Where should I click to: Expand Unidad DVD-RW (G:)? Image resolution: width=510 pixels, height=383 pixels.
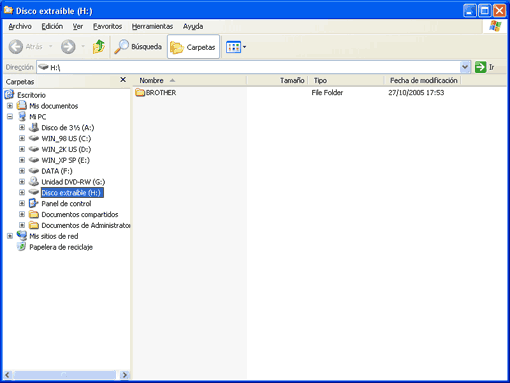click(22, 182)
